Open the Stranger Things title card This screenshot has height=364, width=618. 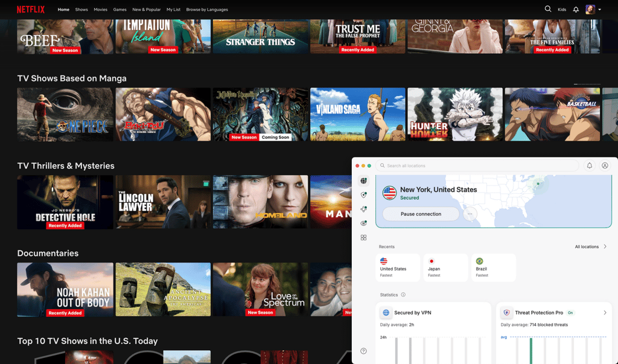(x=261, y=36)
